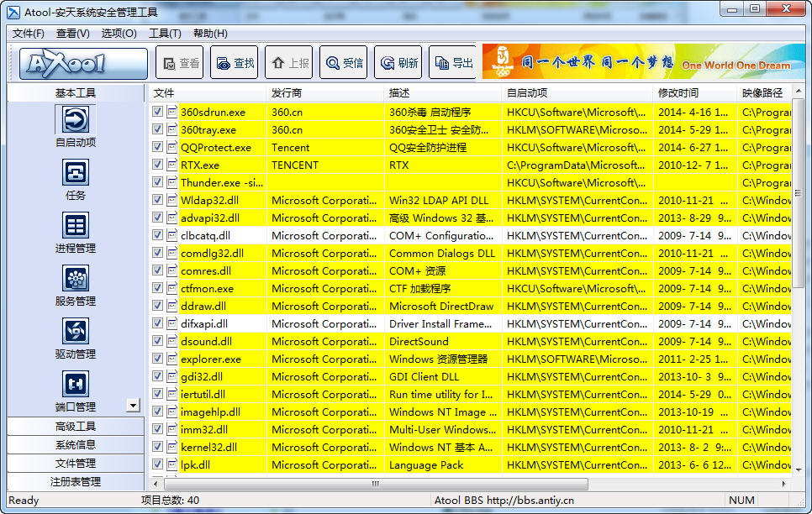
Task: Open the 驱动管理 driver manager
Action: pos(76,338)
